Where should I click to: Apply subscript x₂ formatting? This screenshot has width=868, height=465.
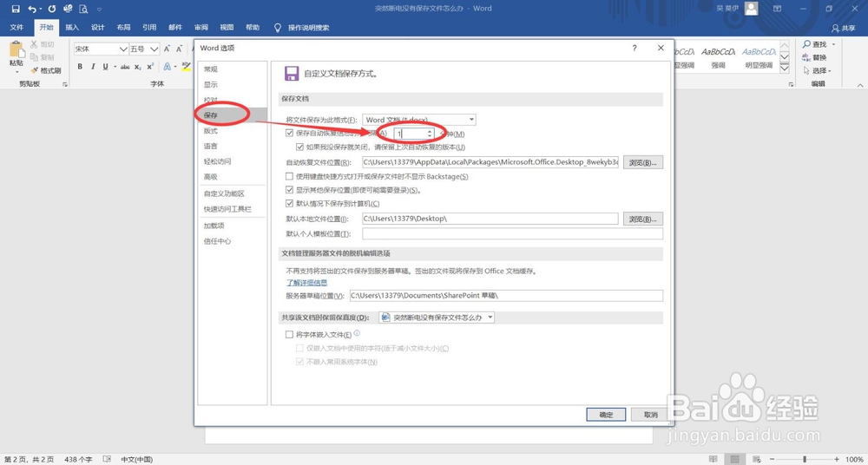(x=138, y=67)
